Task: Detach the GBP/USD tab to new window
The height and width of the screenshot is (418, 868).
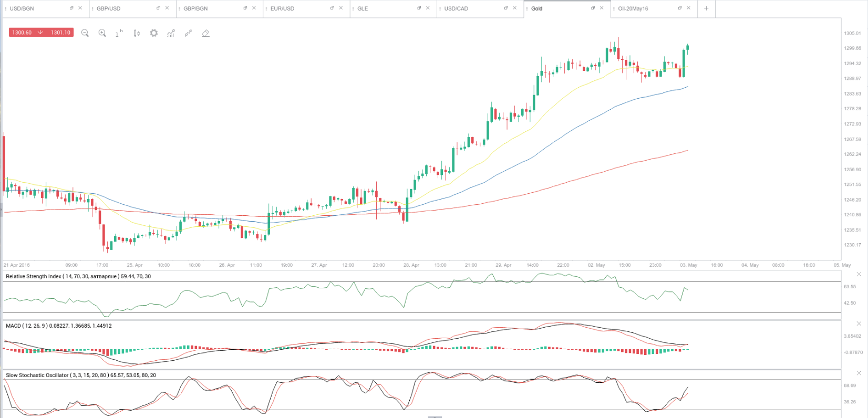Action: click(158, 8)
